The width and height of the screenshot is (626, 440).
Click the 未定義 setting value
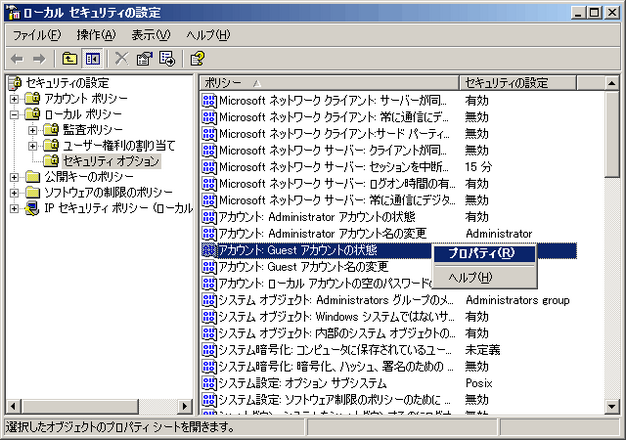tap(482, 350)
